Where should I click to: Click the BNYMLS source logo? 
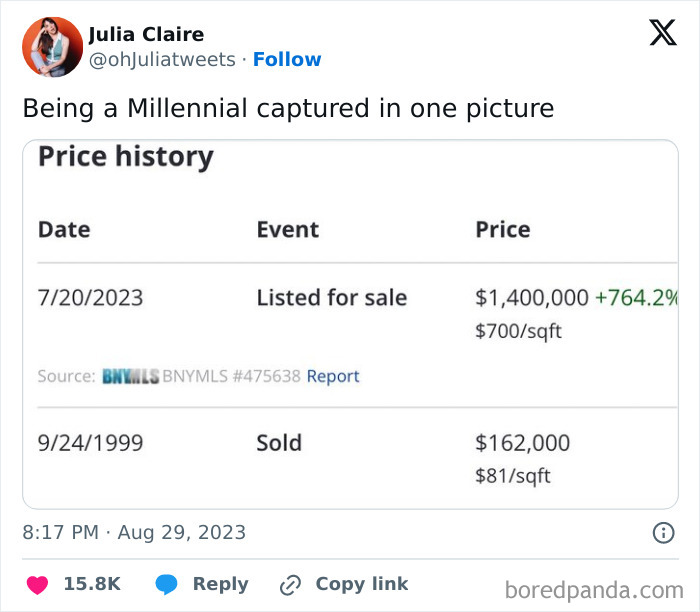click(x=130, y=376)
